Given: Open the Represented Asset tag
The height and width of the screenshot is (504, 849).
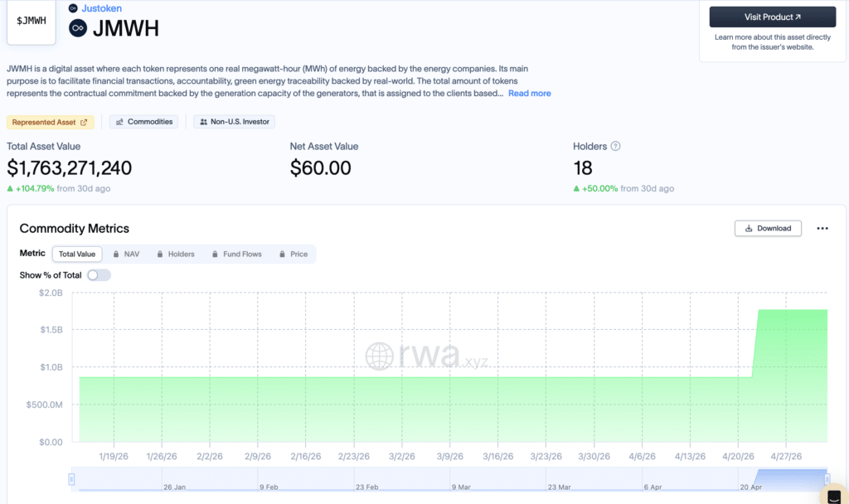Looking at the screenshot, I should (x=50, y=123).
